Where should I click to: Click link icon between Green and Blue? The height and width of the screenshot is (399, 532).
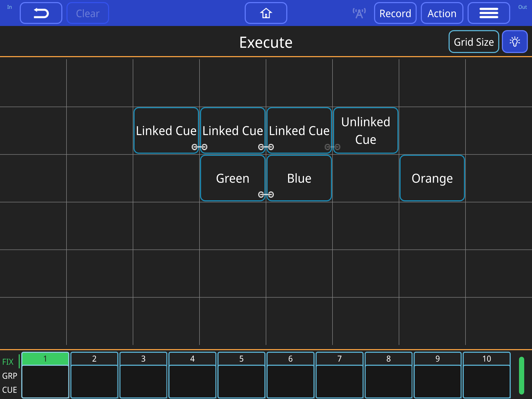(266, 195)
